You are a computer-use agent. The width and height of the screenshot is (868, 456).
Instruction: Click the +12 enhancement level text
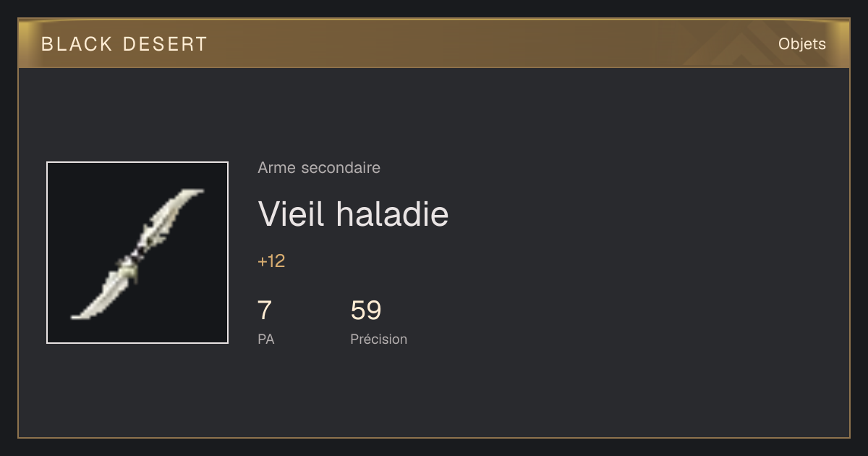(271, 261)
